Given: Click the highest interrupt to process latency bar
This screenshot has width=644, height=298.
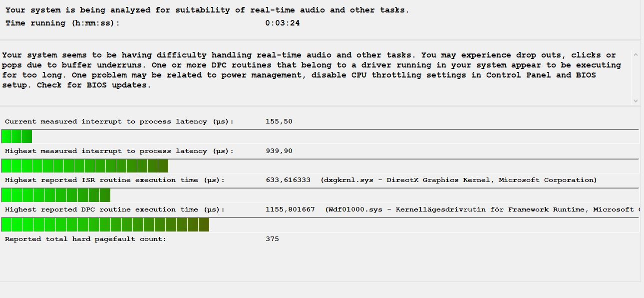Looking at the screenshot, I should tap(320, 166).
